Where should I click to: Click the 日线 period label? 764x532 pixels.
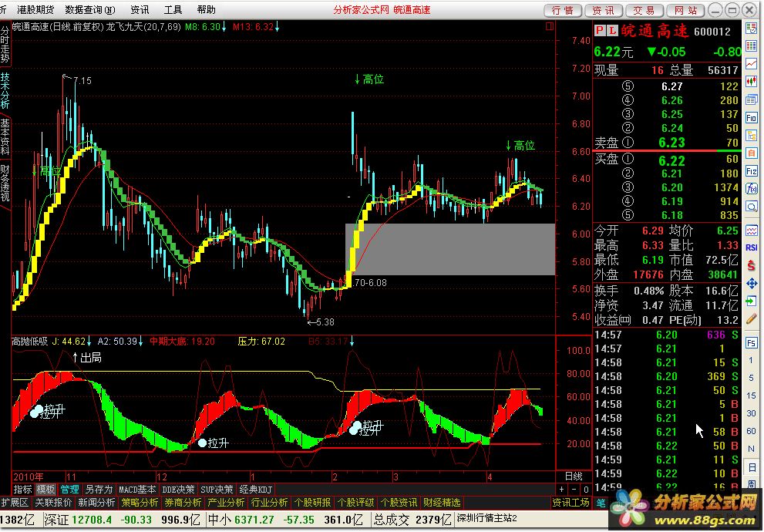click(x=574, y=476)
